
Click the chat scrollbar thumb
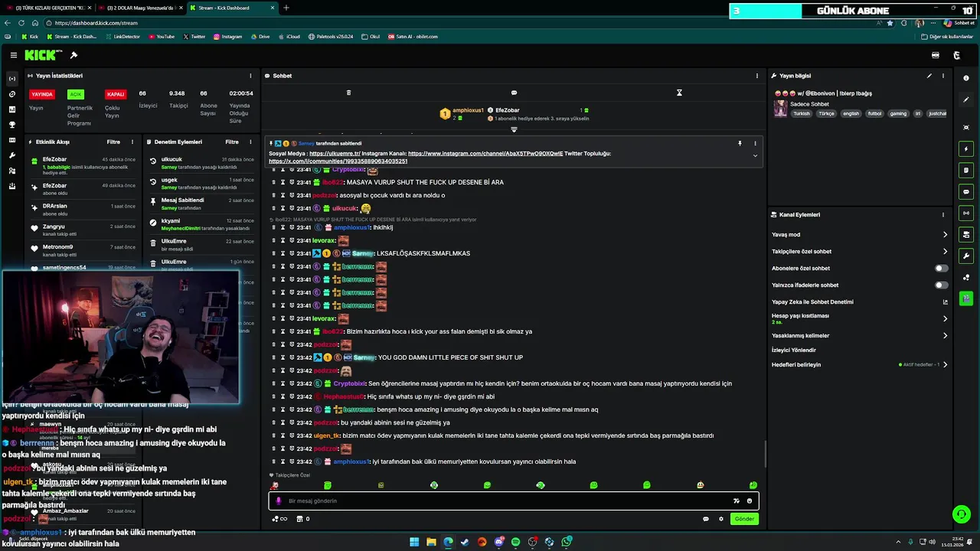pos(765,455)
